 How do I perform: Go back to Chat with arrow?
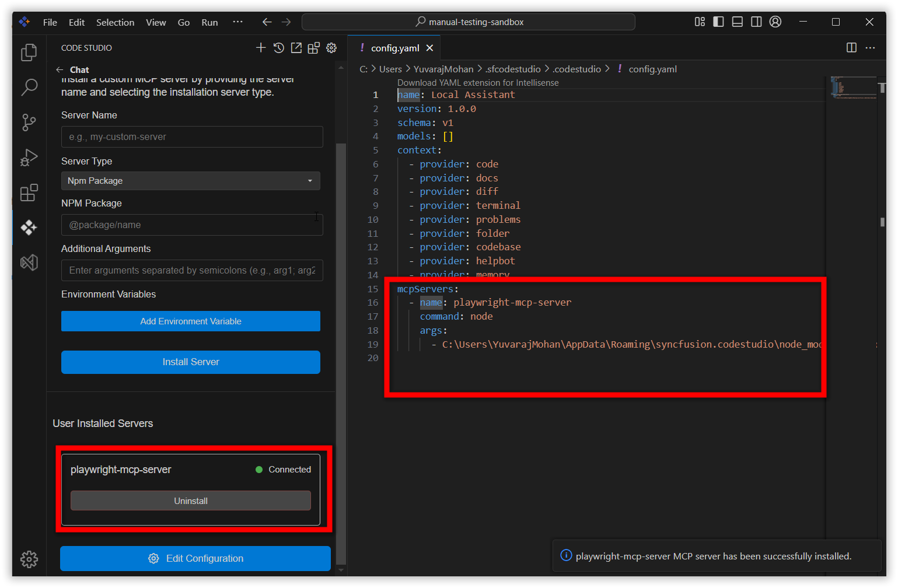[60, 69]
